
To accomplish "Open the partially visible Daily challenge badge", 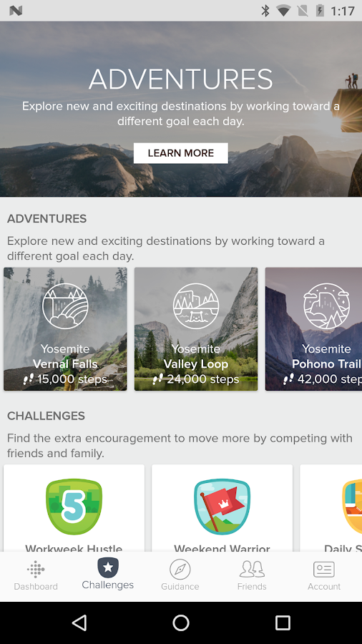I will [x=352, y=507].
